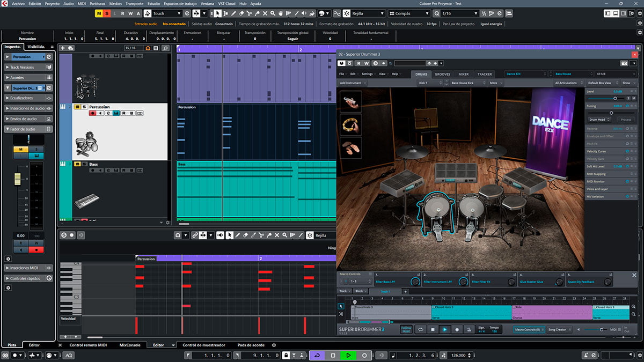
Task: Click the Cubase record button in transport
Action: tap(364, 355)
